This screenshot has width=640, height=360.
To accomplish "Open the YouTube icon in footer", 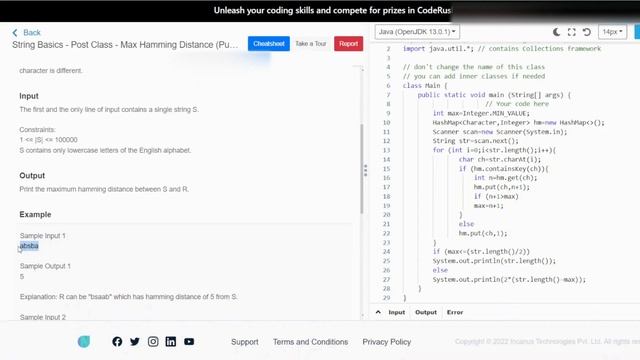I will click(x=189, y=342).
